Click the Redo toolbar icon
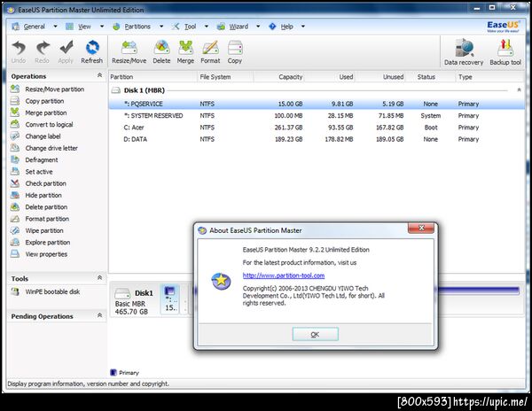Screen dimensions: 532x411 point(42,52)
